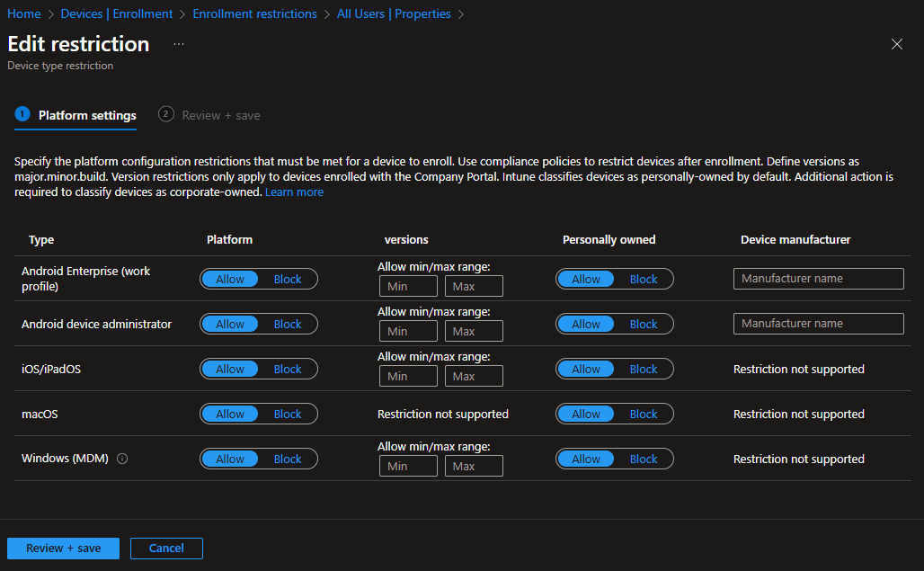Image resolution: width=924 pixels, height=571 pixels.
Task: Switch to the Review + save step
Action: click(x=220, y=115)
